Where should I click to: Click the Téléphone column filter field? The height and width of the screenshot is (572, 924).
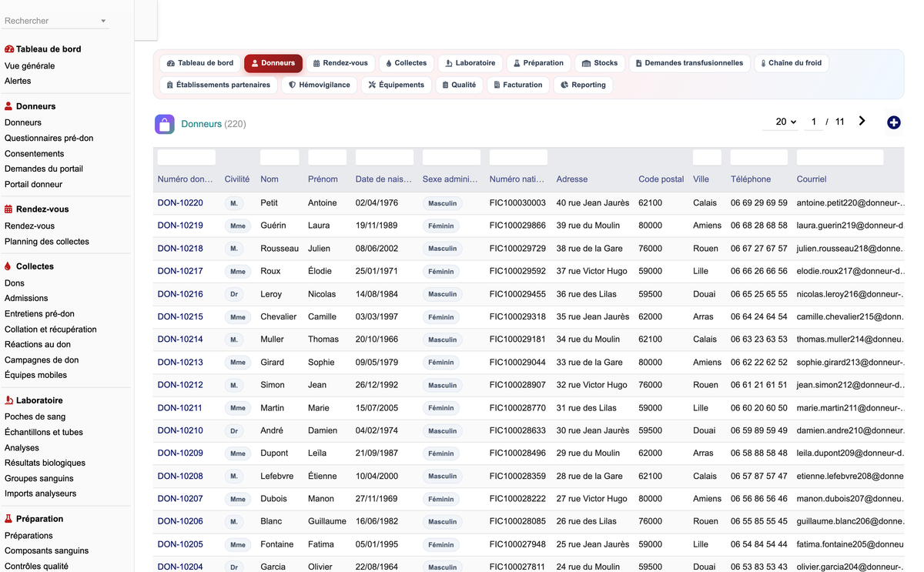click(759, 158)
